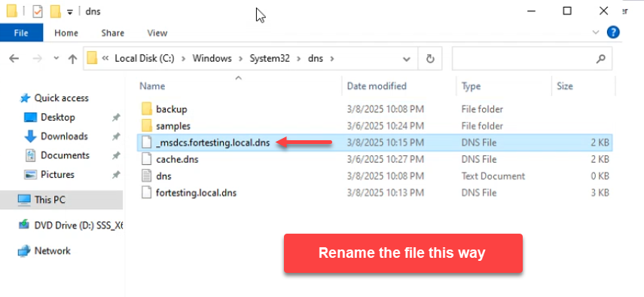Click System32 in the address path
This screenshot has height=297, width=644.
point(270,59)
